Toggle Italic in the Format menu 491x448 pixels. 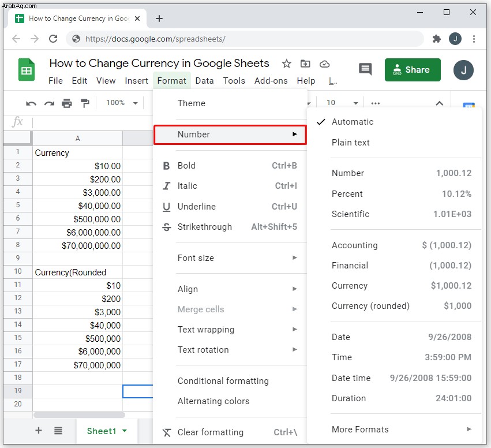coord(230,186)
